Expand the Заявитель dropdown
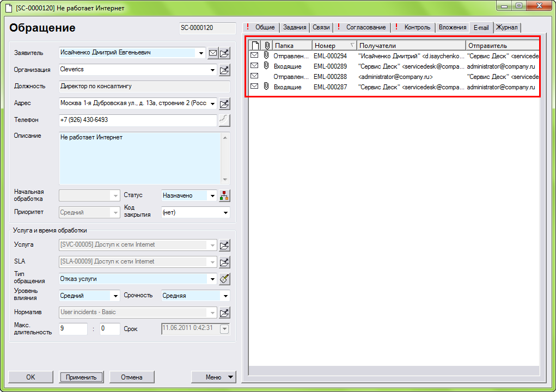 coord(201,53)
